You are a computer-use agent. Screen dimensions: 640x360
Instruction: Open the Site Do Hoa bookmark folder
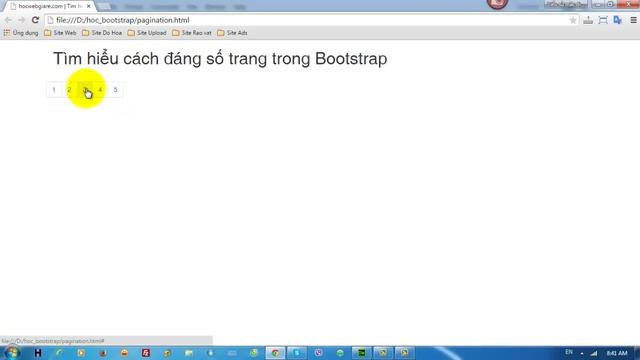coord(102,33)
